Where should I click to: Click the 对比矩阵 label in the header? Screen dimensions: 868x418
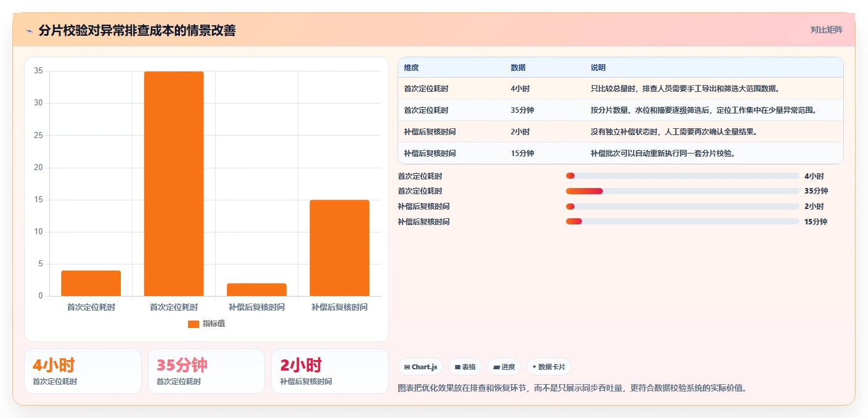(x=826, y=30)
